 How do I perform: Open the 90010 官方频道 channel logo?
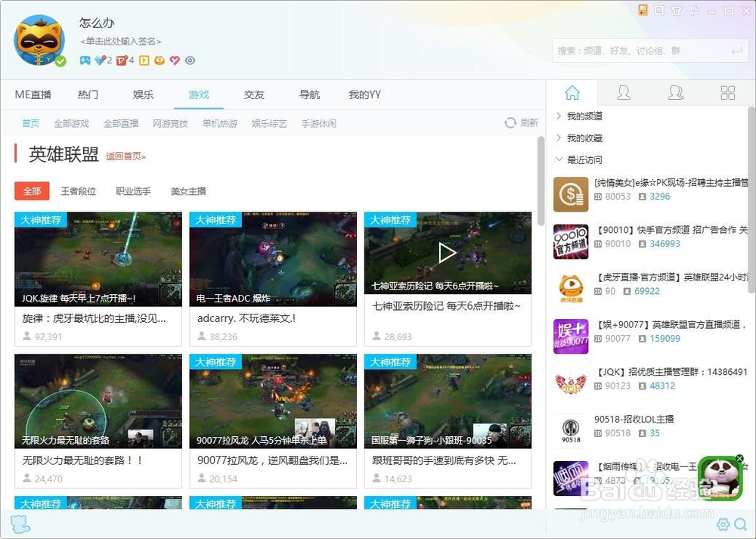pyautogui.click(x=571, y=242)
